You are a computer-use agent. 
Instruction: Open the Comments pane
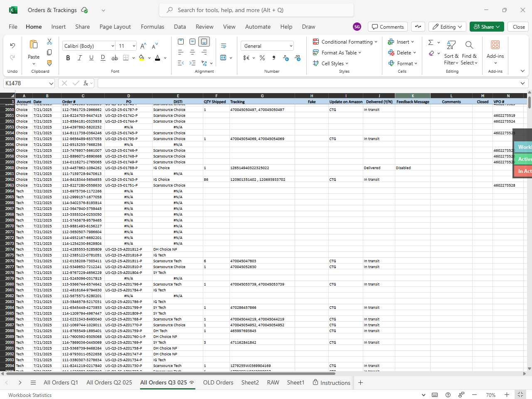(x=388, y=27)
